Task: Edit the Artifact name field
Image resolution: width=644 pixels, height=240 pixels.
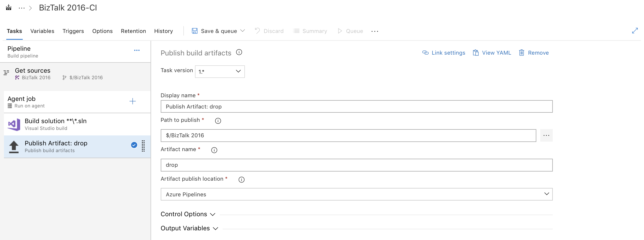Action: (x=356, y=165)
